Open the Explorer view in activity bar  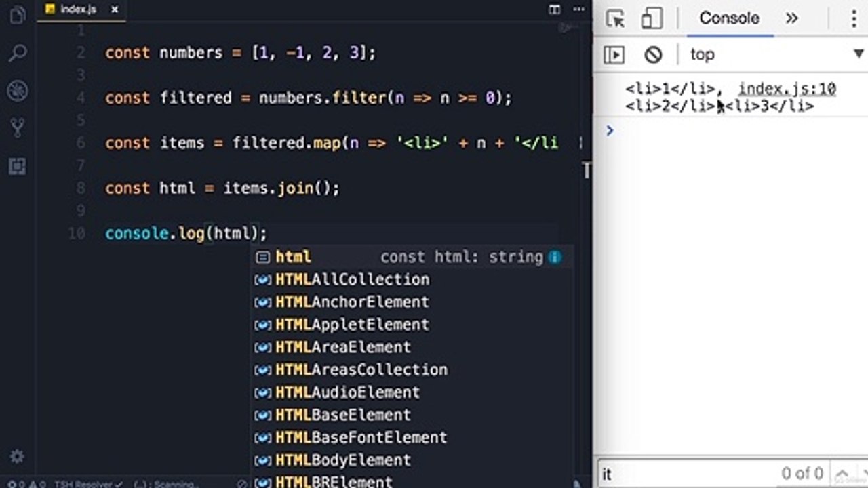(18, 15)
